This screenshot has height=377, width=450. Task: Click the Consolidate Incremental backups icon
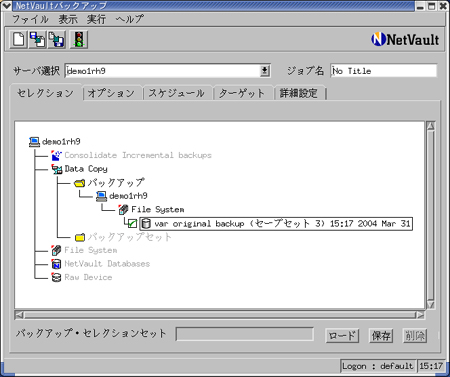pos(56,155)
